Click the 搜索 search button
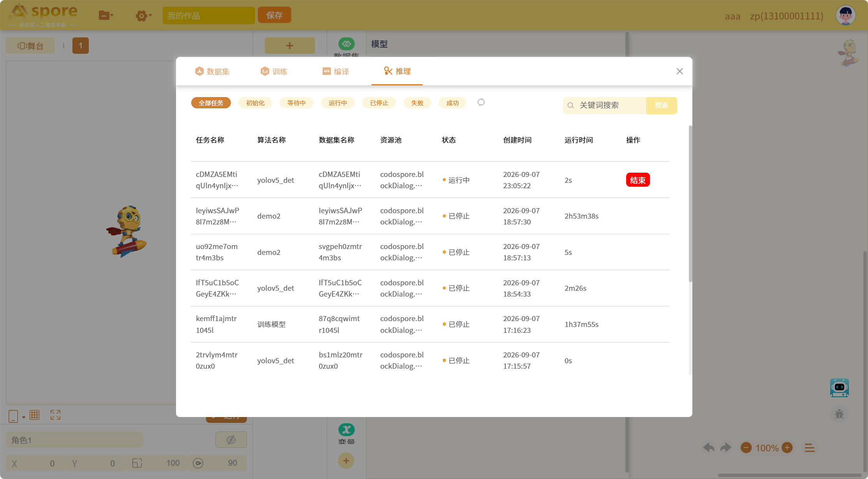Viewport: 868px width, 479px height. point(661,105)
